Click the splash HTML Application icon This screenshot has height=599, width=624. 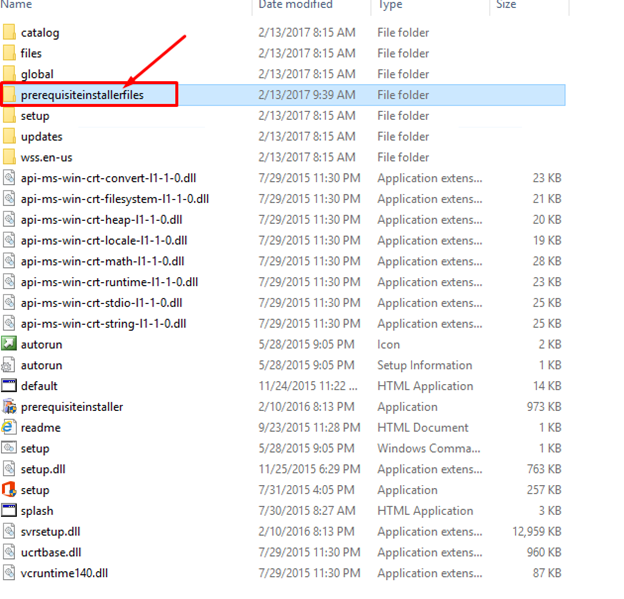[9, 511]
